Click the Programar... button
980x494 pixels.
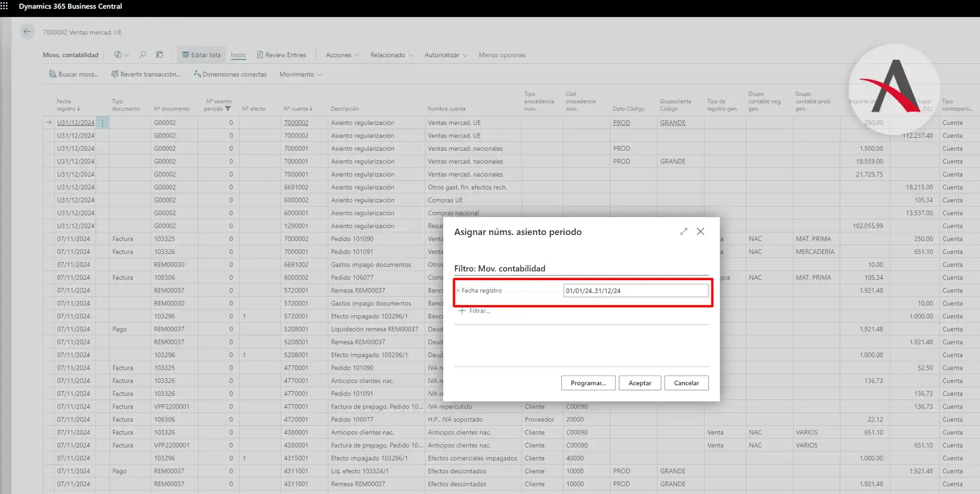point(588,383)
